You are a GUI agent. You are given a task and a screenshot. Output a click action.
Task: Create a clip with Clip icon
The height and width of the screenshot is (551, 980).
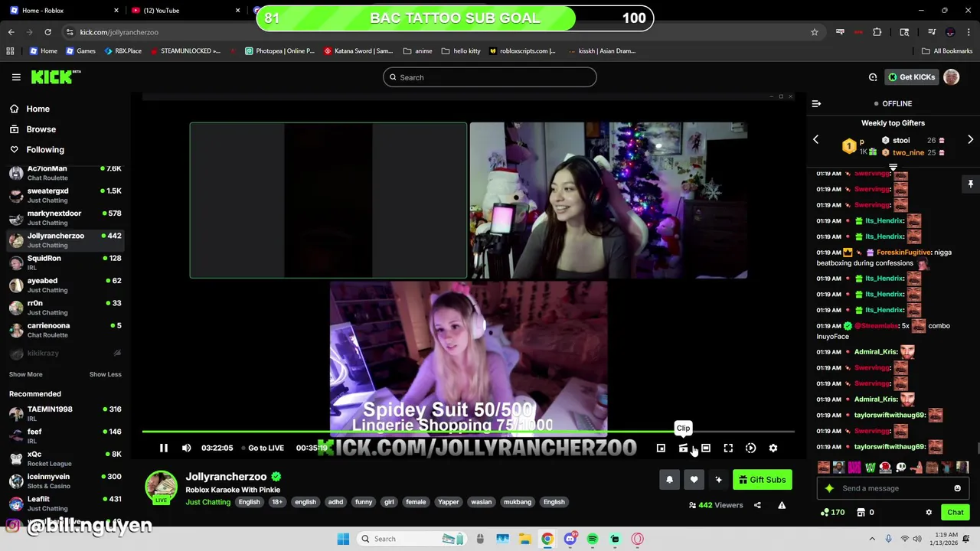pos(683,448)
